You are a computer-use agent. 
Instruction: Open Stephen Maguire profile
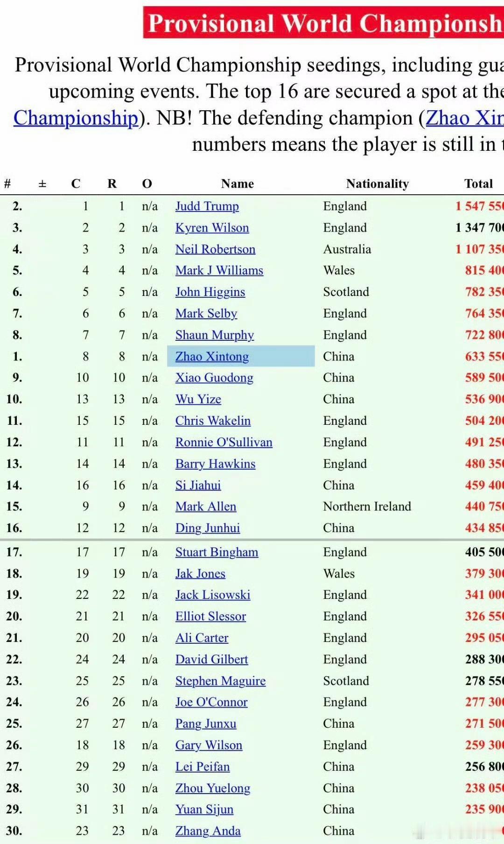click(x=220, y=681)
